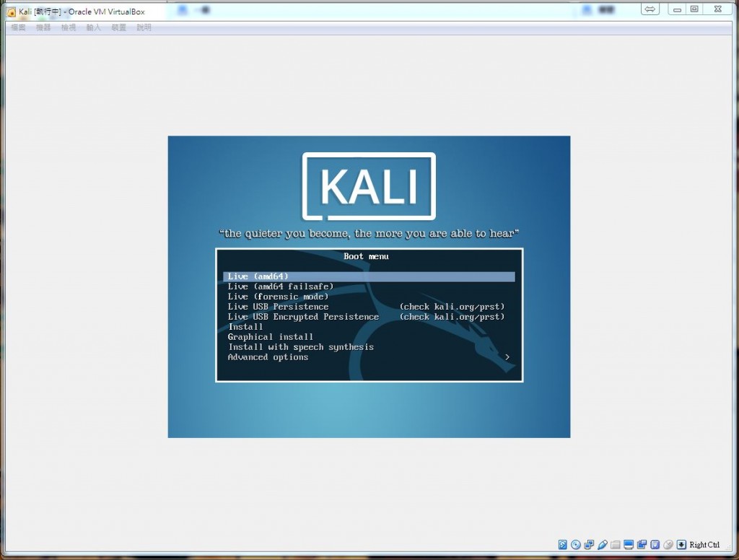Click the Right Ctrl host key label
Viewport: 739px width, 560px height.
(704, 545)
